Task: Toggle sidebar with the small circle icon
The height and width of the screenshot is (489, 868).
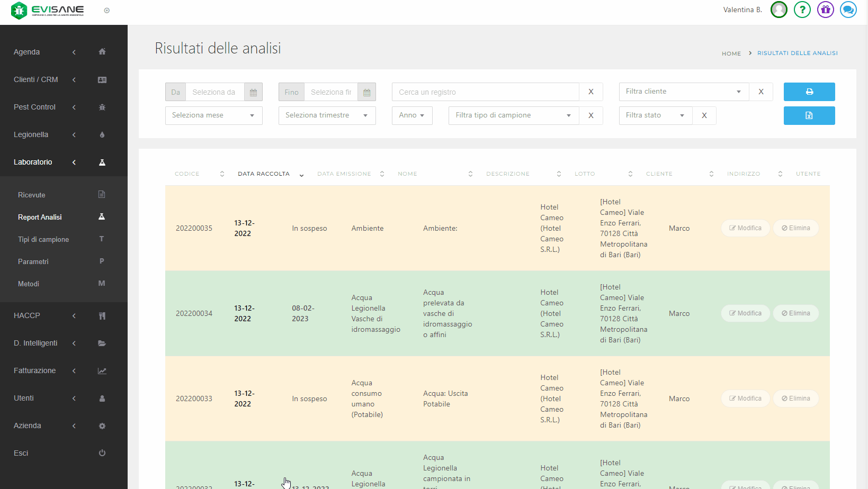Action: point(107,11)
